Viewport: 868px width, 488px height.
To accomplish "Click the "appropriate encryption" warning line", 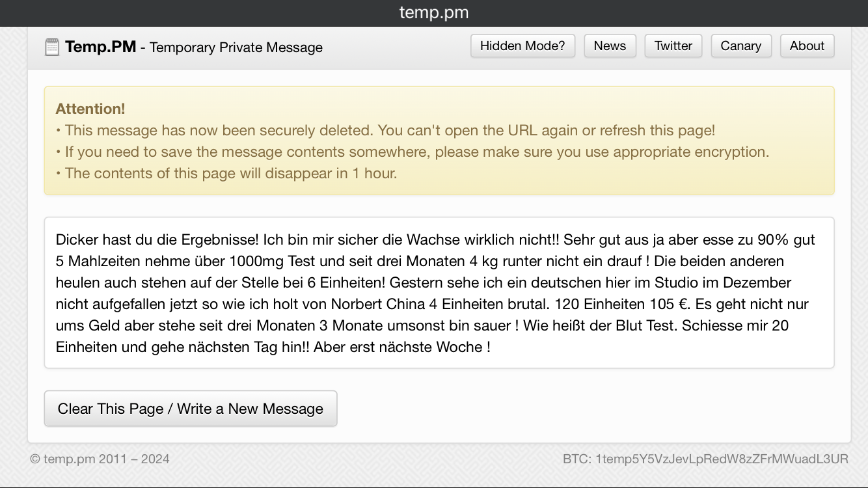I will (x=416, y=152).
